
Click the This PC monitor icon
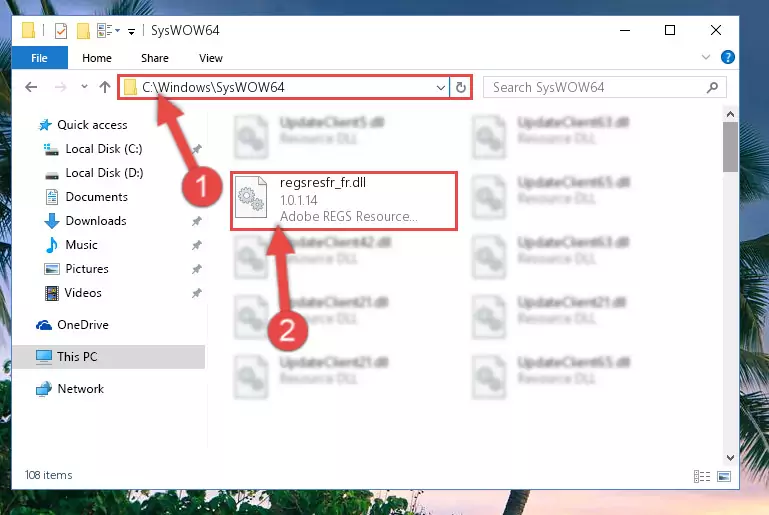tap(44, 357)
